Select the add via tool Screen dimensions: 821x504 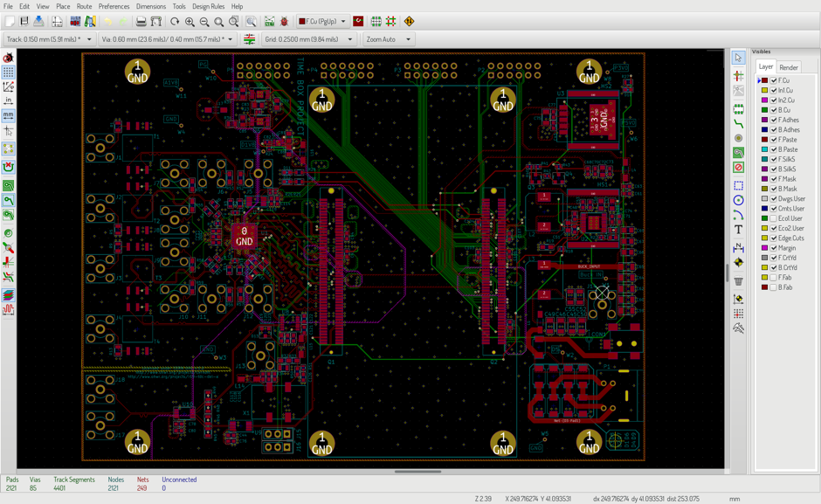[738, 138]
